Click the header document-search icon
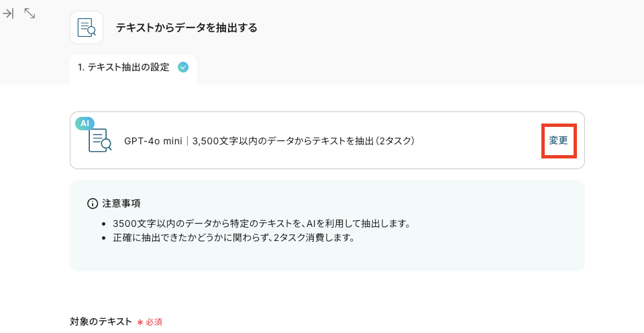644x333 pixels. (x=87, y=28)
